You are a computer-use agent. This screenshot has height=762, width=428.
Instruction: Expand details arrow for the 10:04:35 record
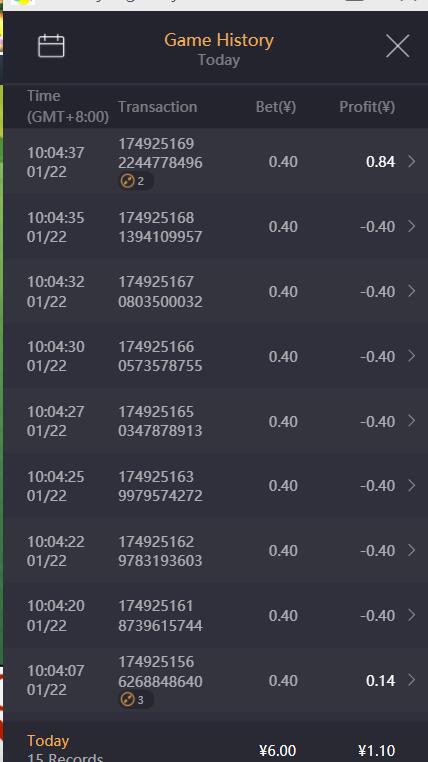(x=411, y=226)
